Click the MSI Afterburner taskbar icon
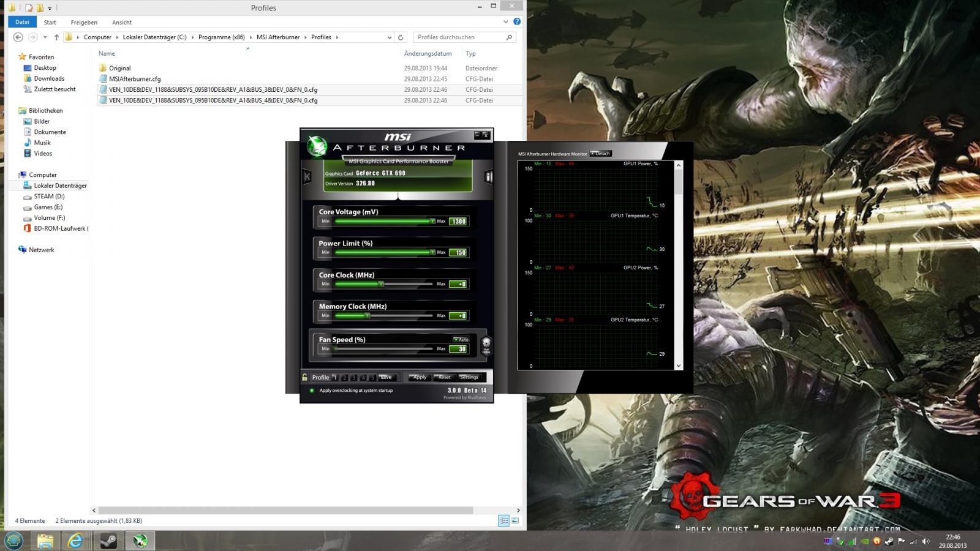The height and width of the screenshot is (551, 980). click(141, 541)
